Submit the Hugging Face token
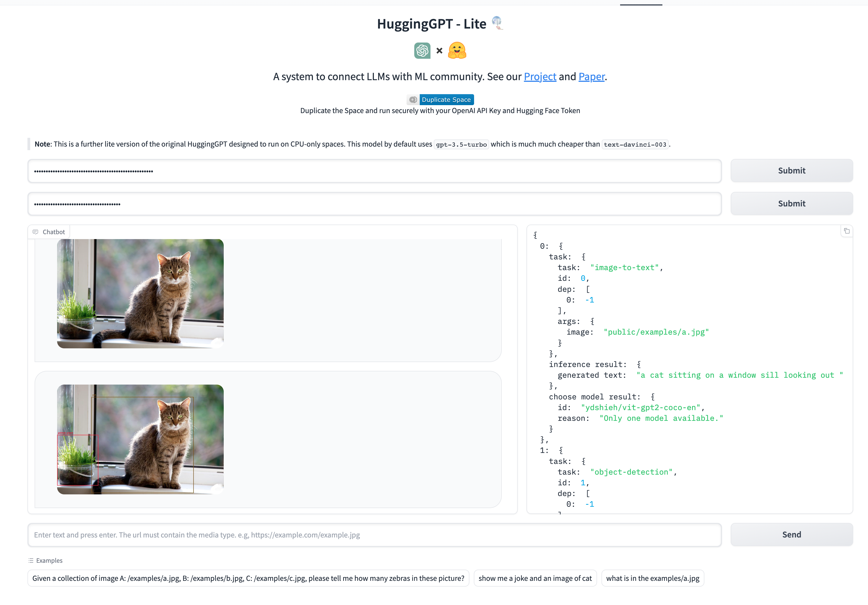The width and height of the screenshot is (868, 605). click(x=791, y=203)
